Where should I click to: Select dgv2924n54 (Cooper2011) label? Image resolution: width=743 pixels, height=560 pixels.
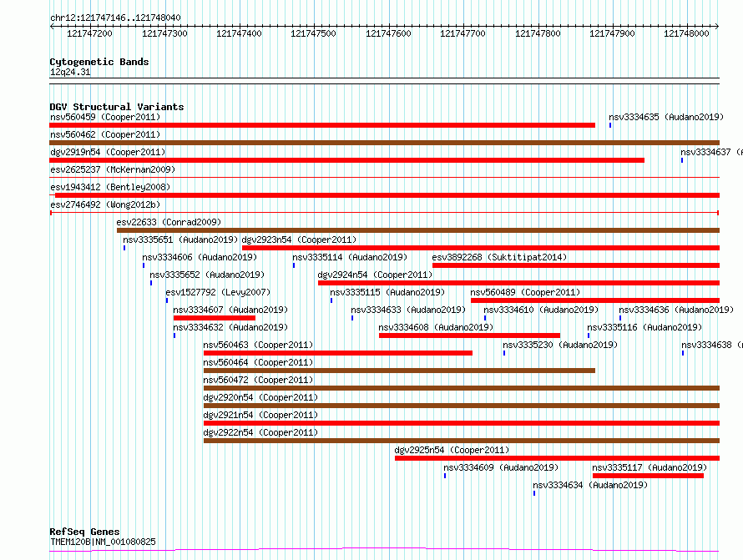pyautogui.click(x=375, y=275)
